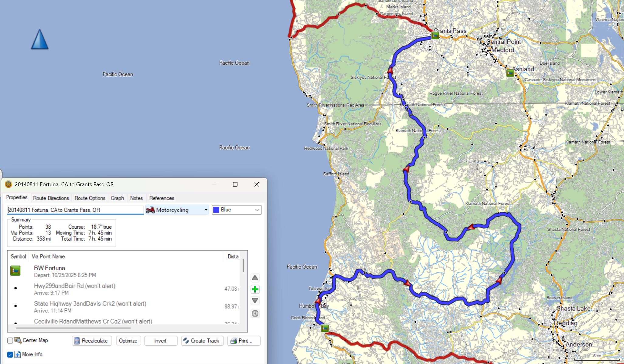This screenshot has width=624, height=364.
Task: Open the Graph tab
Action: pos(117,198)
